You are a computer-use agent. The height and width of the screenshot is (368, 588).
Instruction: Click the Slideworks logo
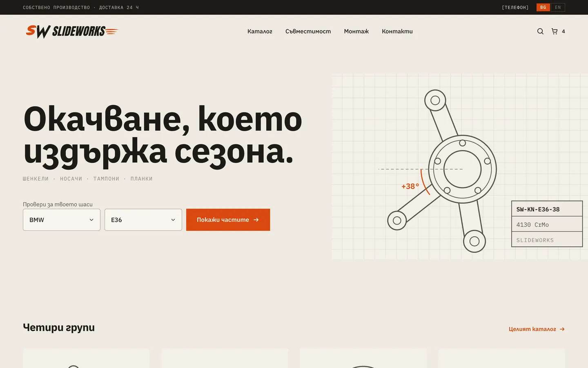pos(72,31)
